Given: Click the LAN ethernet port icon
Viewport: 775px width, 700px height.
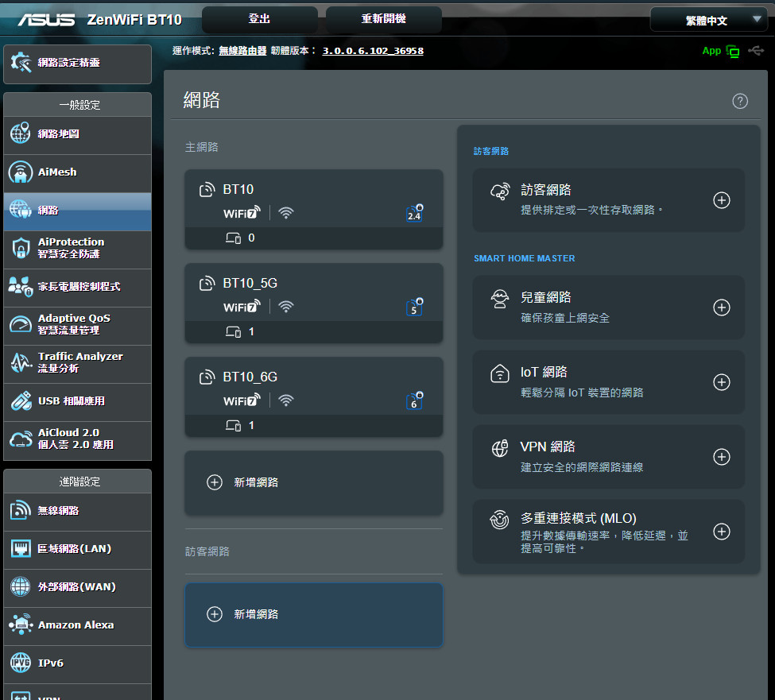Looking at the screenshot, I should coord(20,548).
